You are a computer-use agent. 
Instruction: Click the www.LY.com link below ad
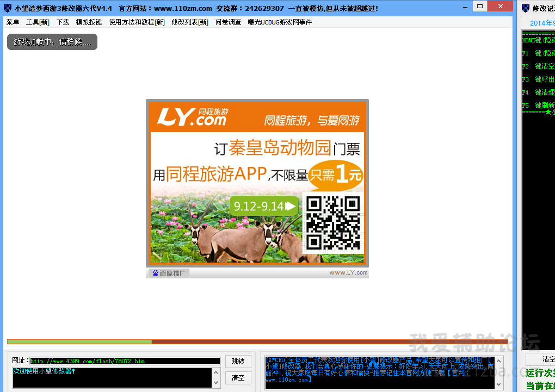[x=348, y=272]
